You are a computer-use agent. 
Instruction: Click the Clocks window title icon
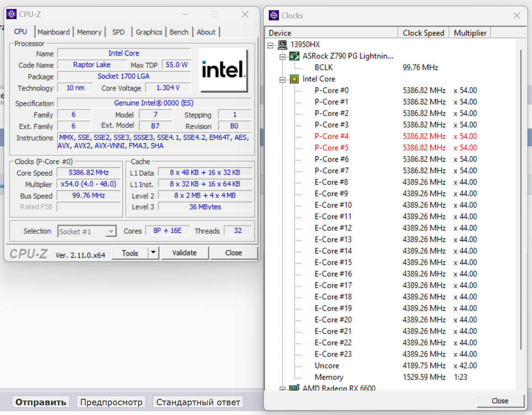coord(274,16)
